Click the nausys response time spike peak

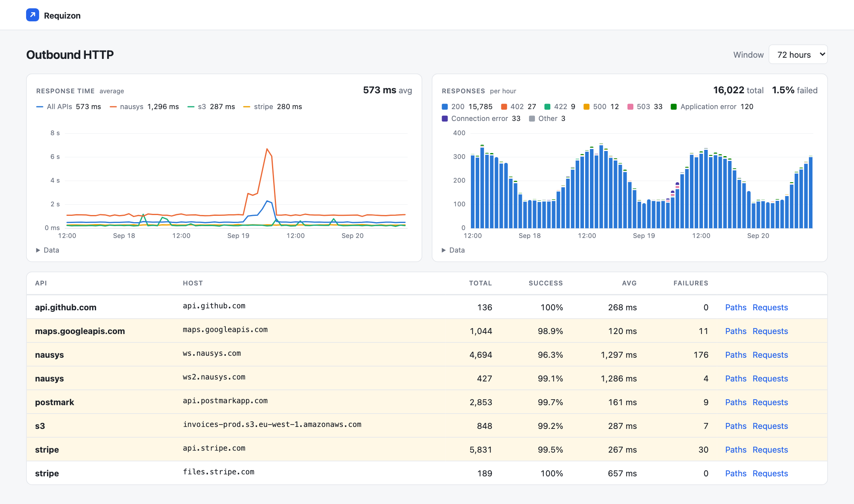(x=267, y=149)
